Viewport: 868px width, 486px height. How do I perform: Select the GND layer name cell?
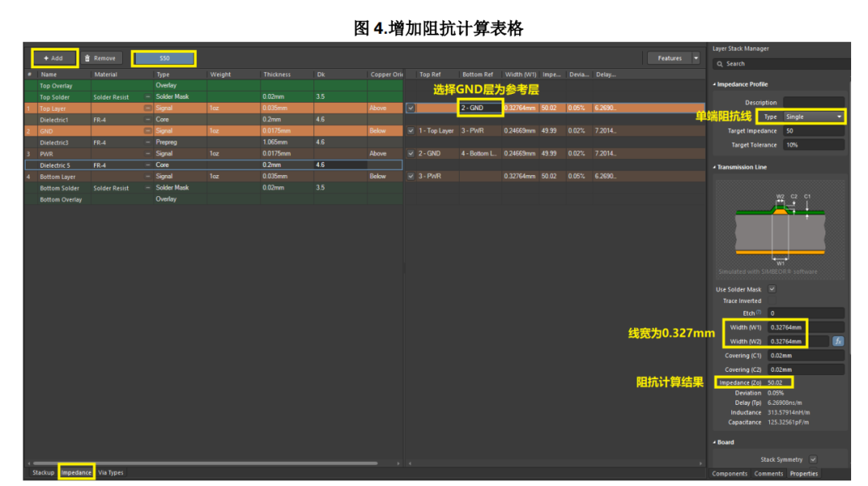63,131
